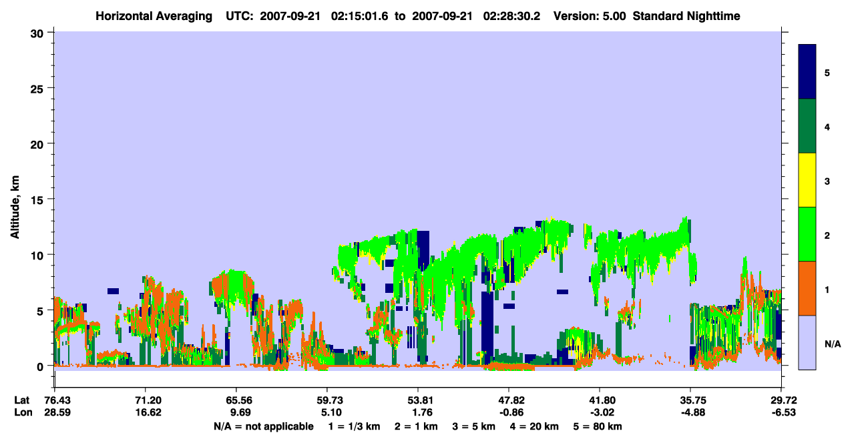The image size is (868, 445).
Task: Click the y-axis tick label 30
Action: (39, 33)
